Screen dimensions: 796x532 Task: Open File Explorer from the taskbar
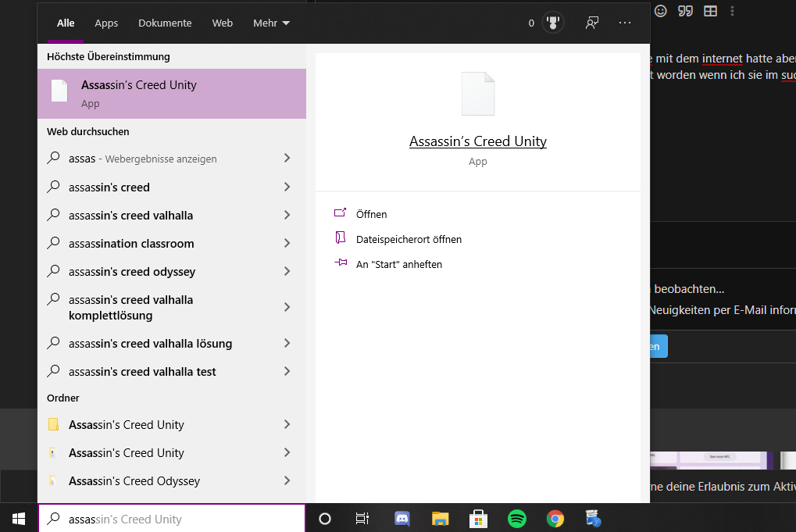tap(440, 518)
